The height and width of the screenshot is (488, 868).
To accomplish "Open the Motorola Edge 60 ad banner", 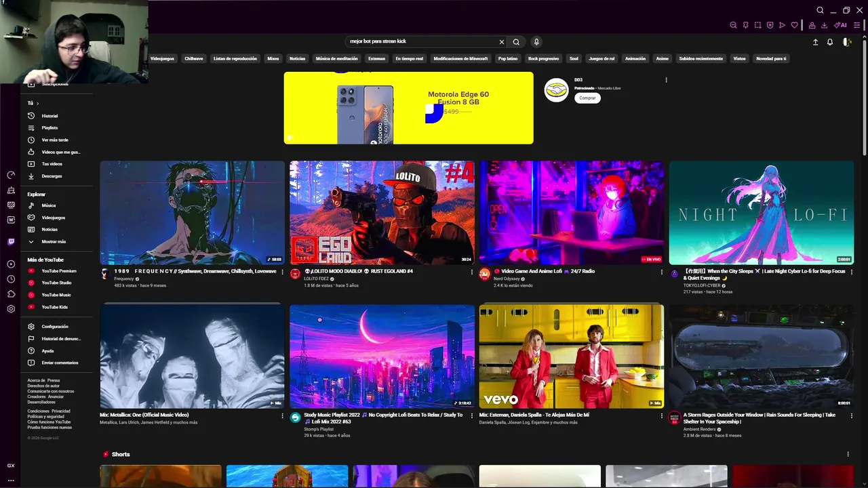I will point(408,108).
